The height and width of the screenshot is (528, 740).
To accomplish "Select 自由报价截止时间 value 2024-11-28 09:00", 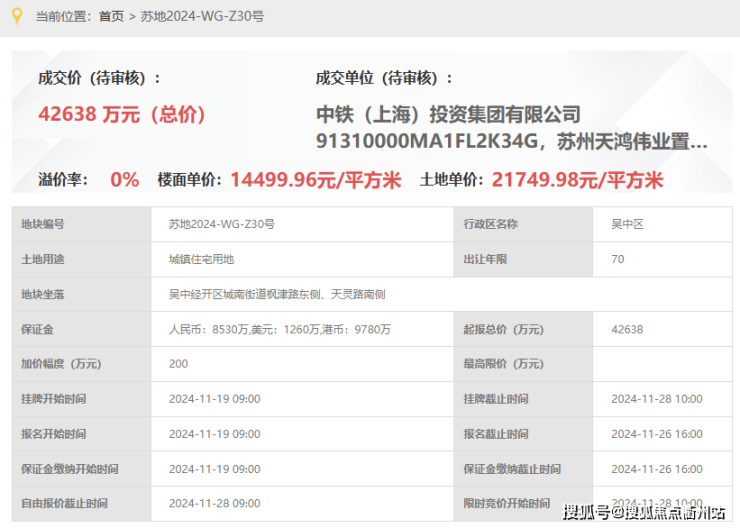I will tap(215, 503).
